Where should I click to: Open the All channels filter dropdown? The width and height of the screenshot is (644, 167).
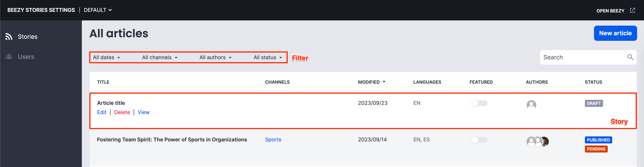160,57
